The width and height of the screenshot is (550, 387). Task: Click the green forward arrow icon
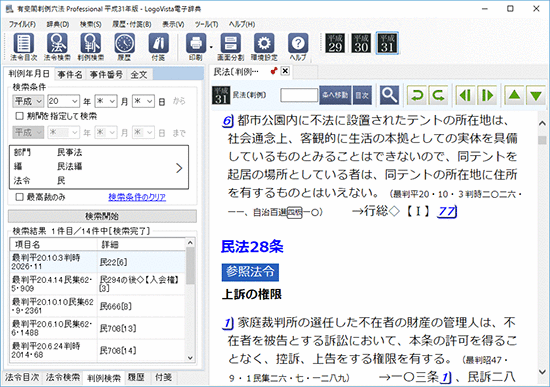pos(438,95)
